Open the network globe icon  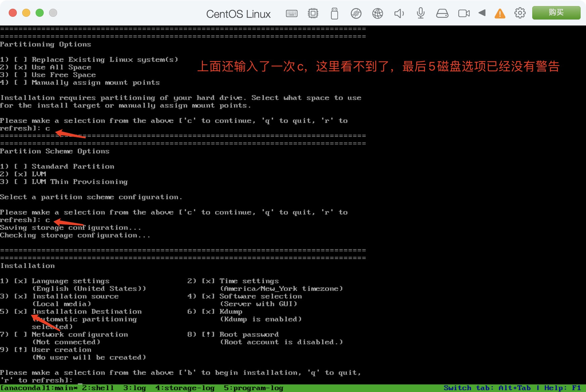378,13
